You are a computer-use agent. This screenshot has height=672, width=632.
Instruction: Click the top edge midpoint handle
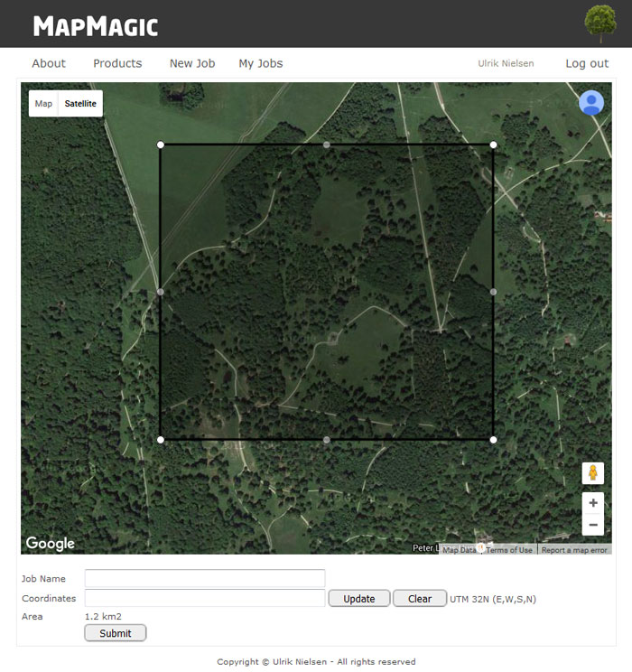pos(327,145)
